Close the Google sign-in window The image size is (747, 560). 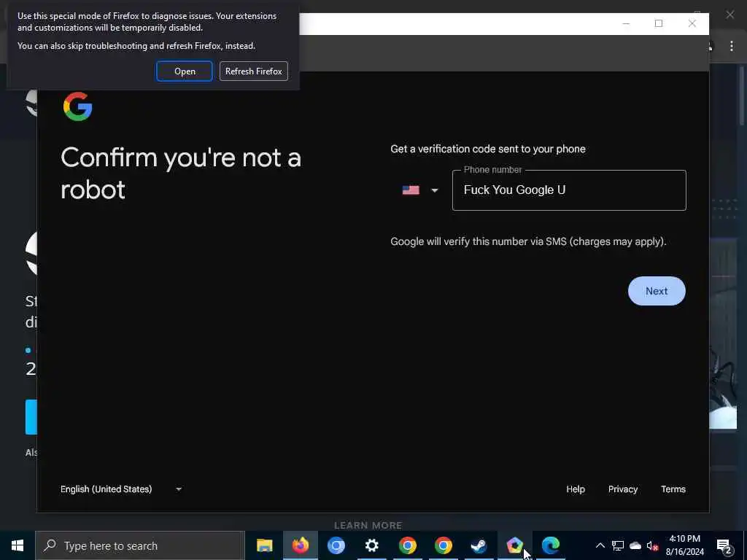(692, 23)
